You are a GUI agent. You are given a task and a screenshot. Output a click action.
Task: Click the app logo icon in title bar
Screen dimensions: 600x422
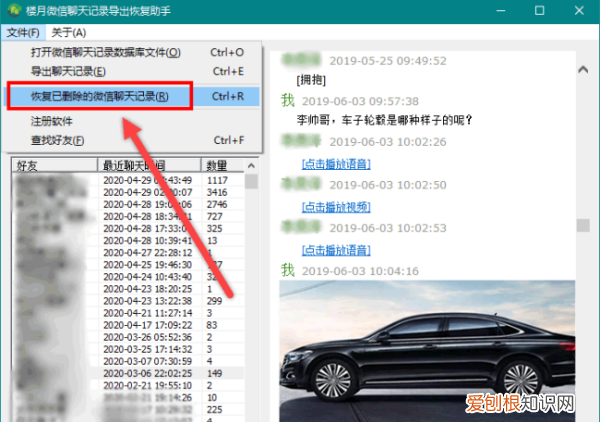click(14, 10)
